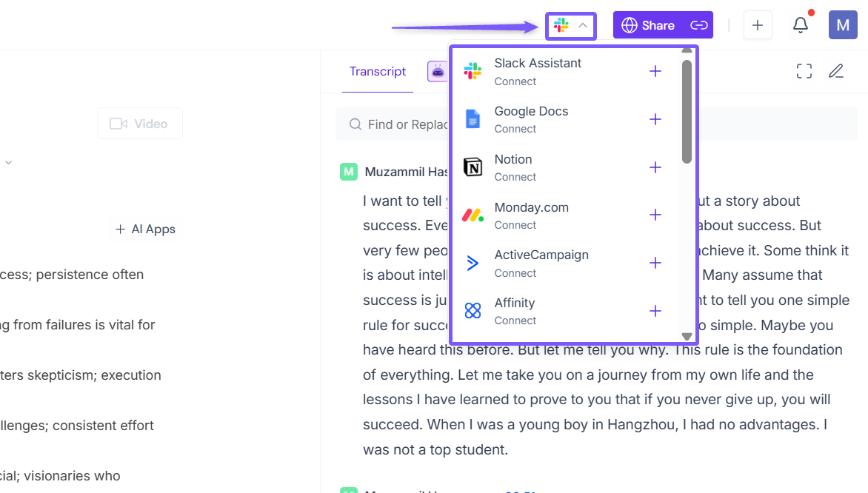
Task: Connect ActiveCampaign via plus icon
Action: tap(655, 264)
